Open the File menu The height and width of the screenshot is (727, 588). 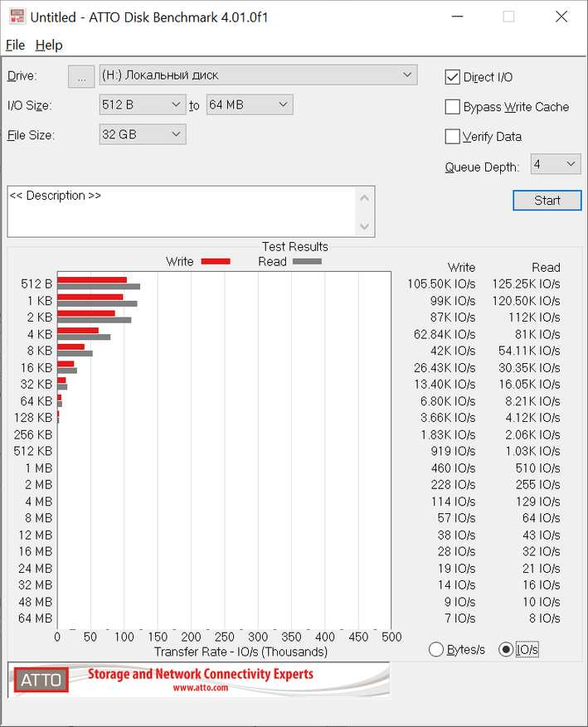point(15,45)
